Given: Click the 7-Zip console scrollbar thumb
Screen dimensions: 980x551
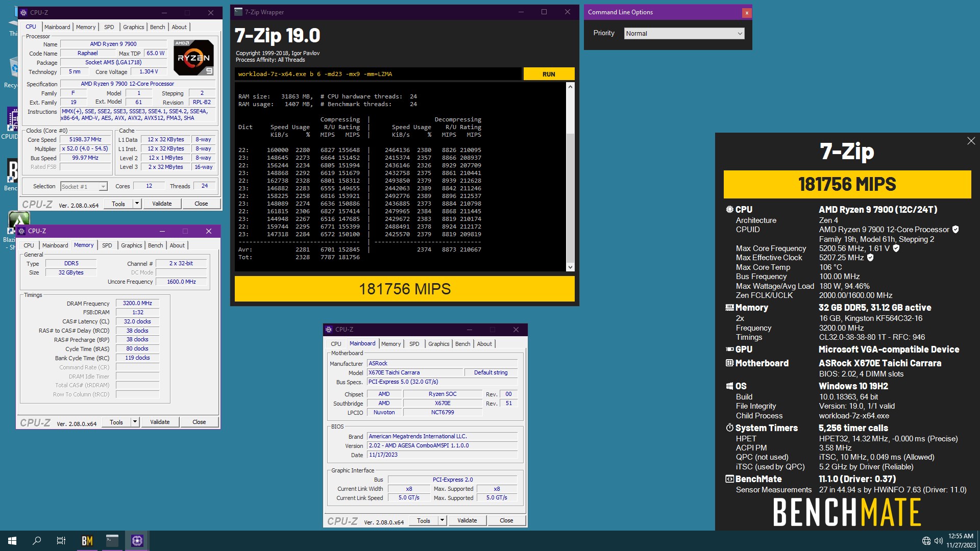Looking at the screenshot, I should (x=570, y=198).
